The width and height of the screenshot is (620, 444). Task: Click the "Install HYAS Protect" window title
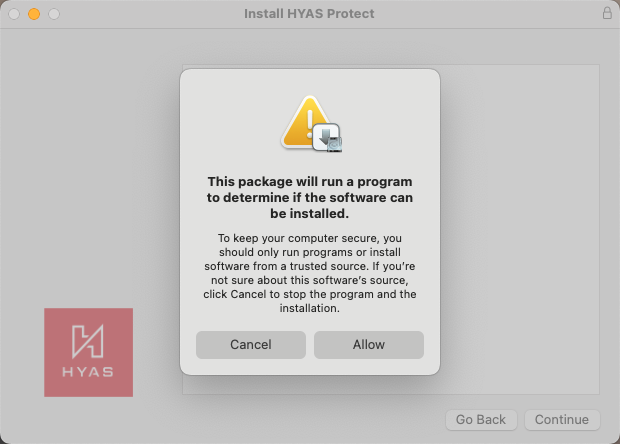pyautogui.click(x=309, y=14)
